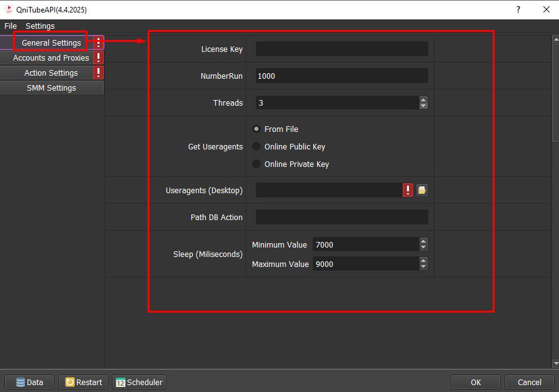Click the Data button
The image size is (559, 392).
tap(29, 383)
